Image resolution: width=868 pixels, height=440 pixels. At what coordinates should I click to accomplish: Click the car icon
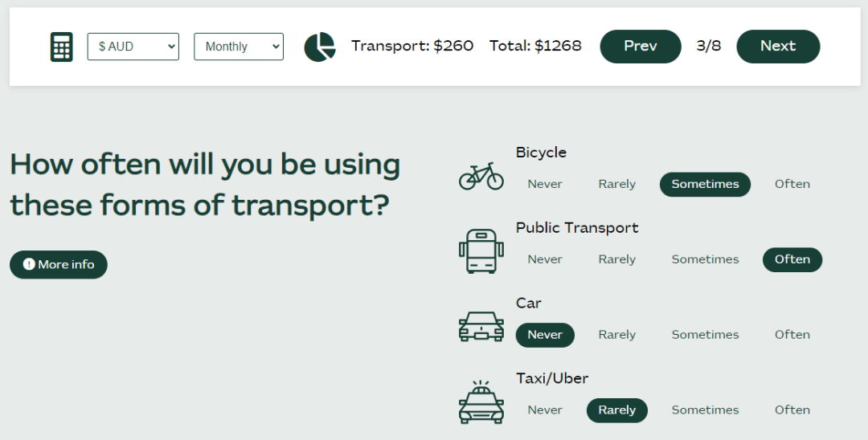tap(481, 326)
